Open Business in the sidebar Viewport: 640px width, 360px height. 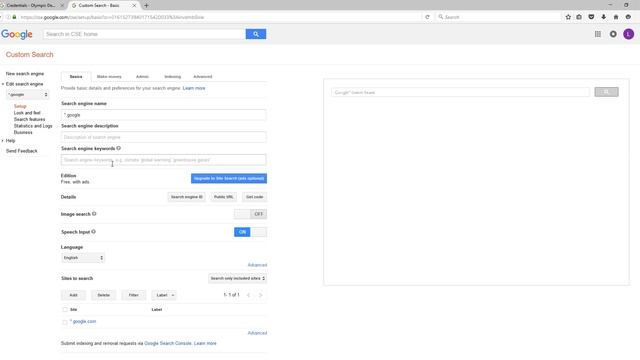point(23,132)
